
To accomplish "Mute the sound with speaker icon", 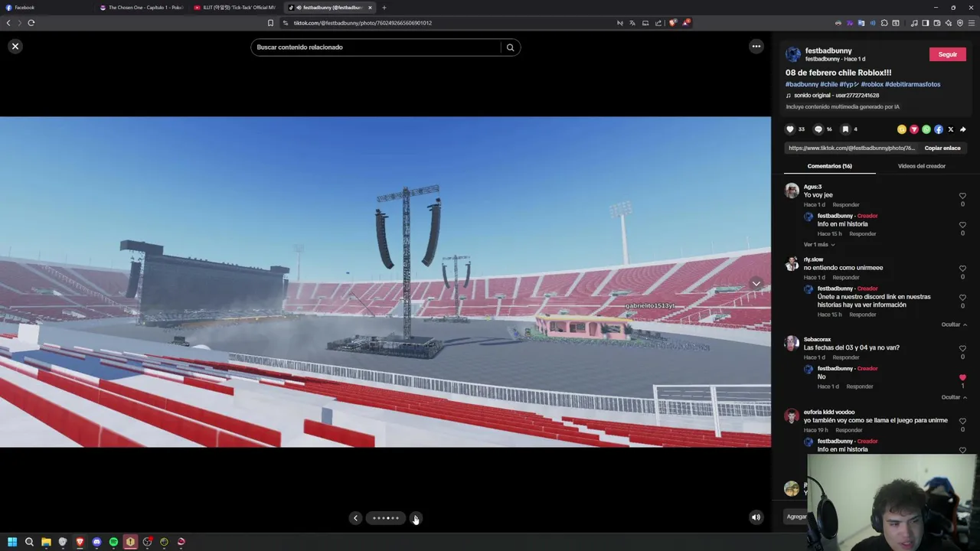I will pos(756,518).
